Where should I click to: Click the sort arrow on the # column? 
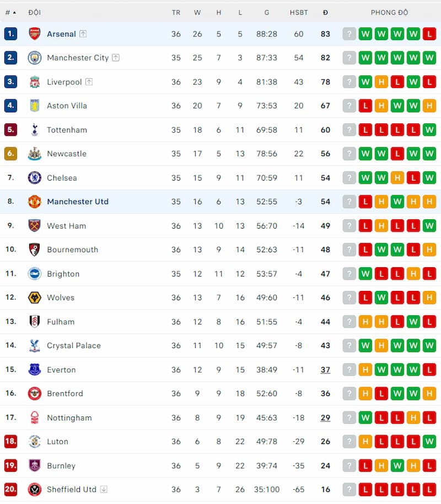(x=13, y=12)
